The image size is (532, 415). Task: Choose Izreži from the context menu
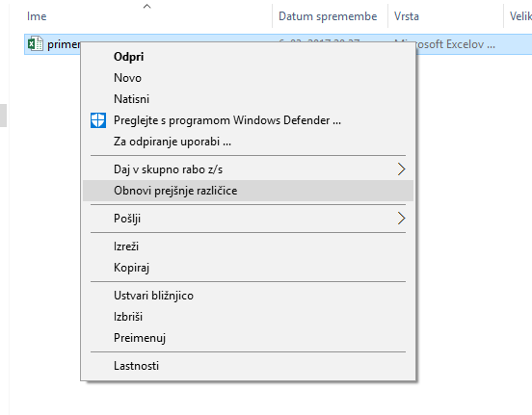point(126,246)
